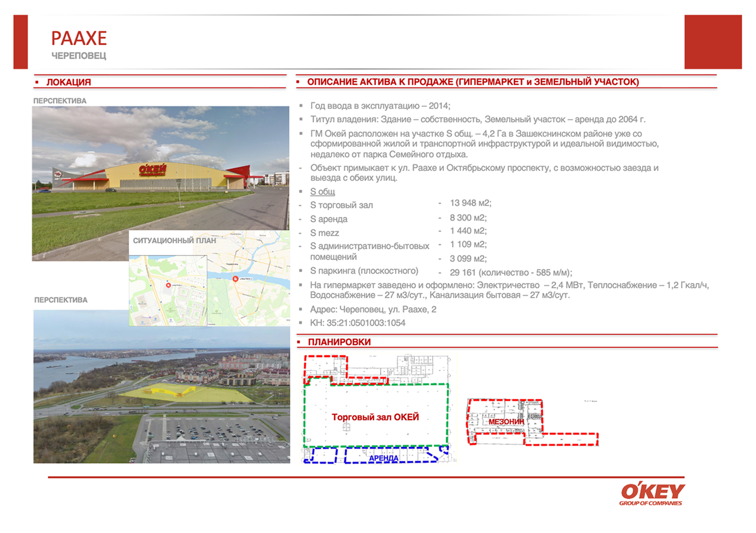This screenshot has width=756, height=533.
Task: Click the red pin on the river overview map
Action: [x=235, y=279]
